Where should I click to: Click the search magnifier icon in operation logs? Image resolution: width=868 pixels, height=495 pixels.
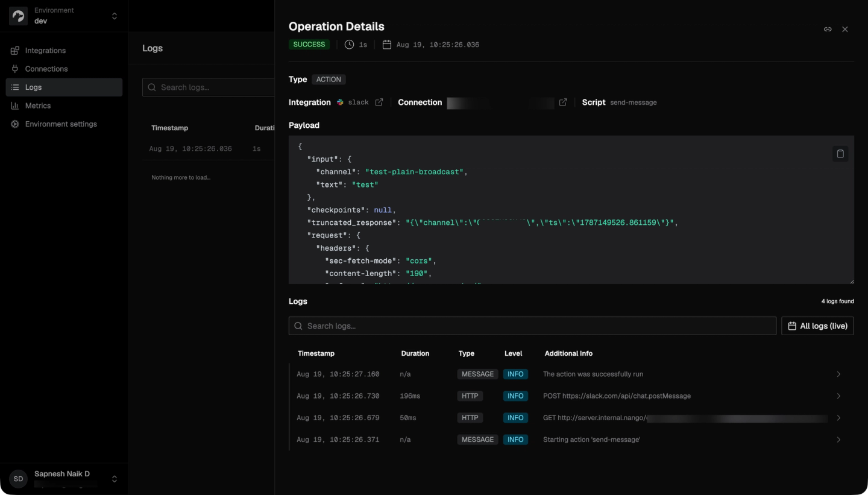pyautogui.click(x=298, y=326)
